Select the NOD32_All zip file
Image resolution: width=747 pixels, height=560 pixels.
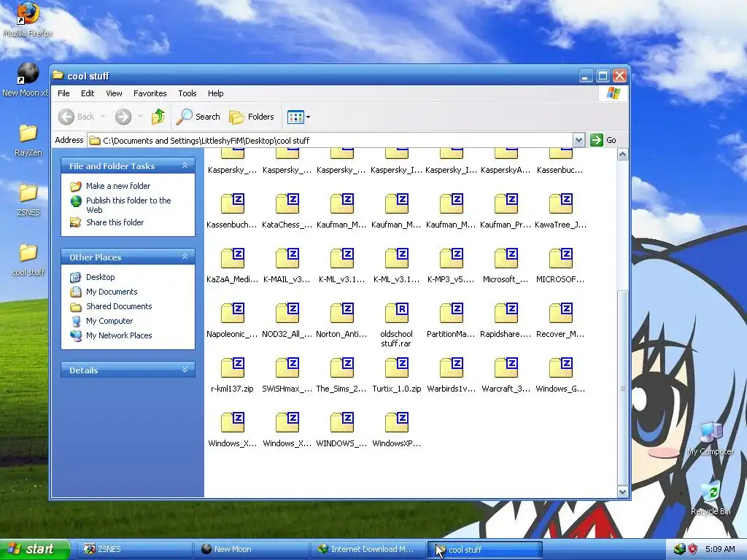287,321
